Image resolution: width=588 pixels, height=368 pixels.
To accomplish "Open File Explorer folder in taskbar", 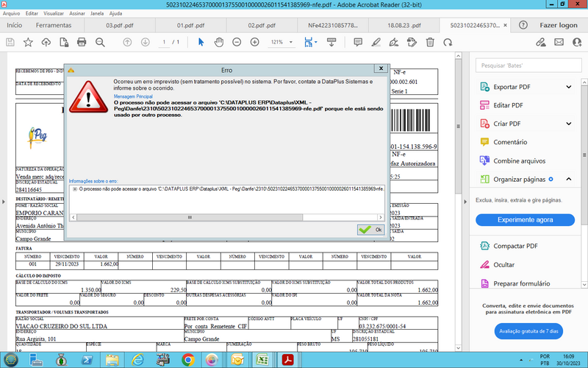I will (112, 360).
